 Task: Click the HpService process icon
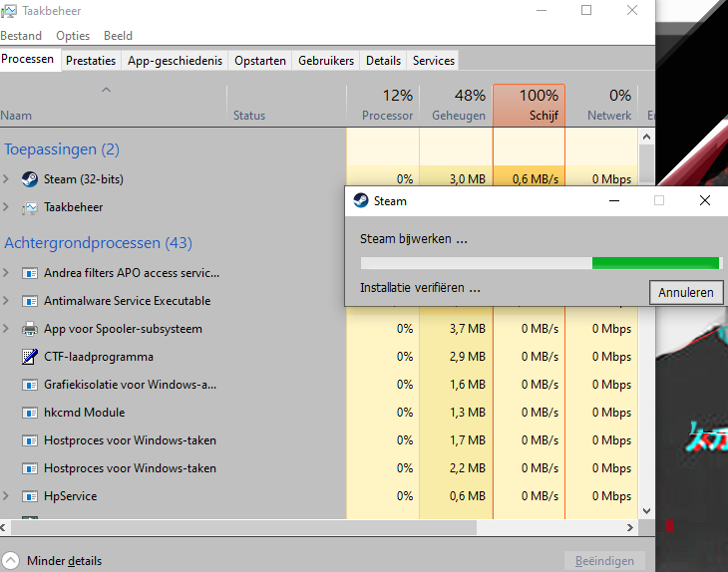30,496
